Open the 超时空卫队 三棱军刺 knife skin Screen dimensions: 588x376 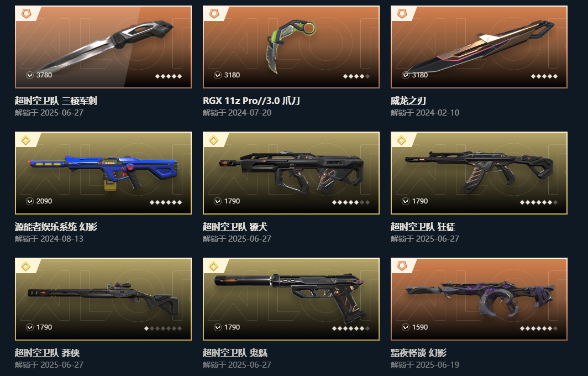click(103, 47)
